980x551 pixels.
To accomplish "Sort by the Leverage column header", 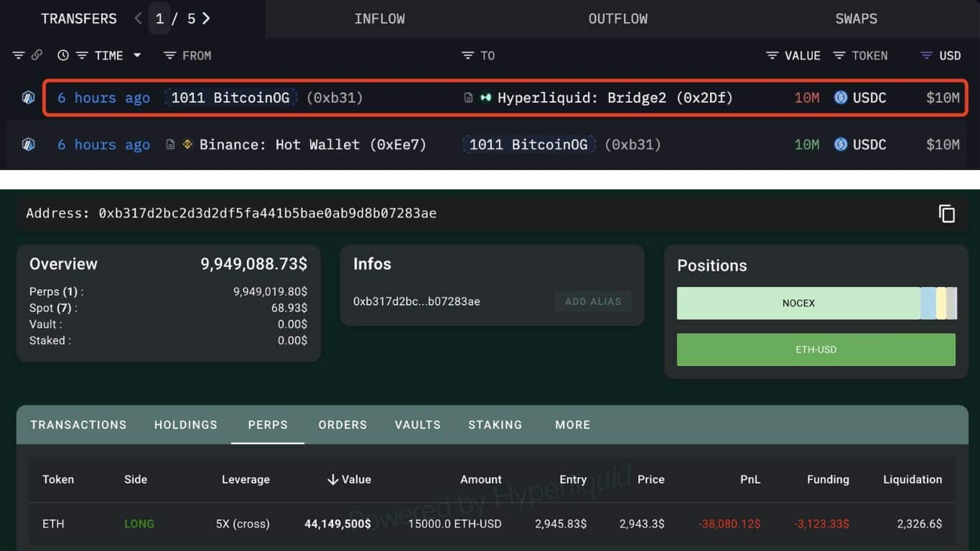I will (246, 479).
